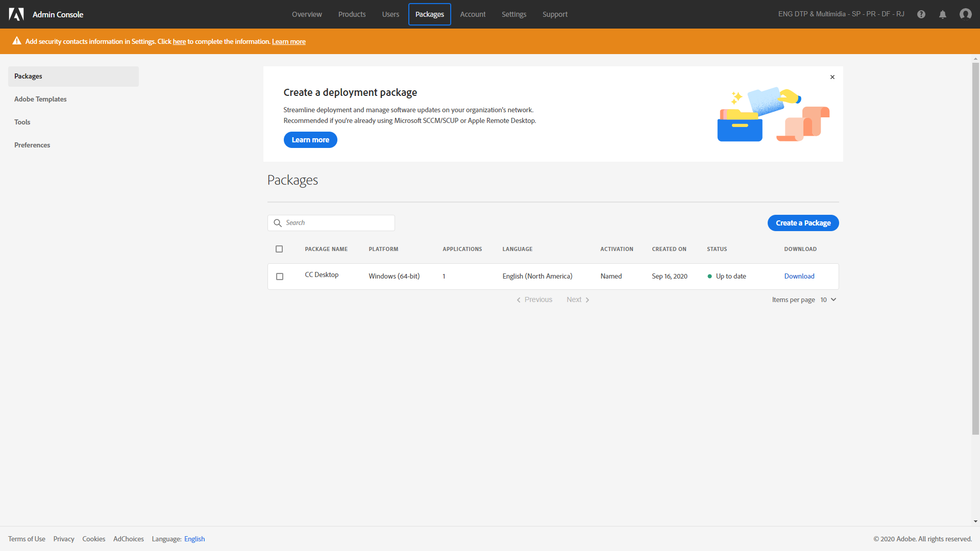
Task: Select the Settings menu tab
Action: click(513, 14)
